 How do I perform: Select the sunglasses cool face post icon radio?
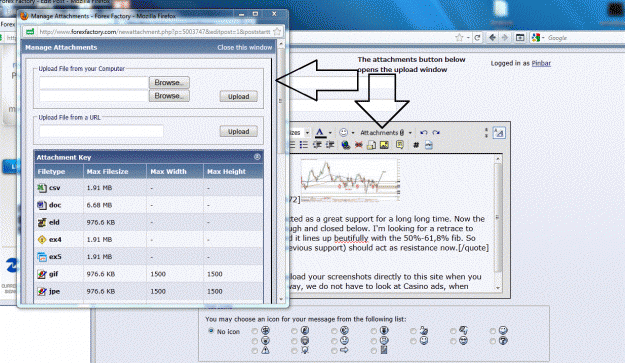coord(453,341)
